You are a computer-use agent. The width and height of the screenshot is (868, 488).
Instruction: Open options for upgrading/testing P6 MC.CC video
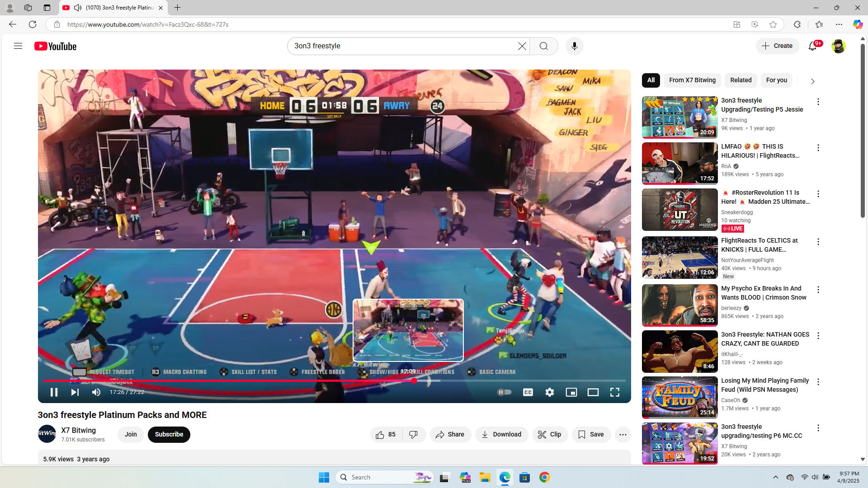click(818, 428)
